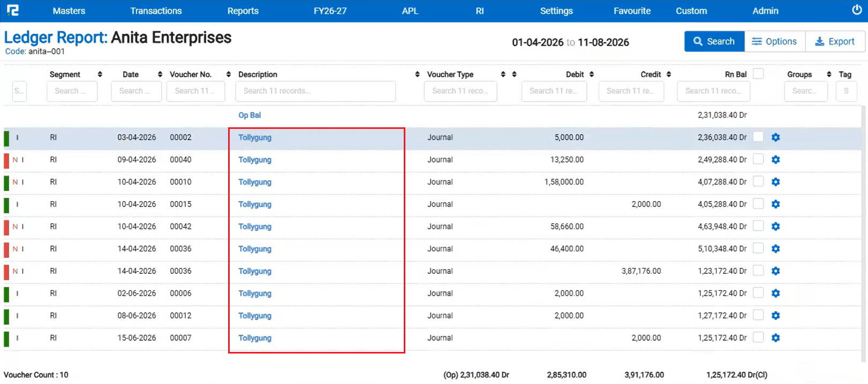Screen dimensions: 868x384
Task: Sort by Groups column arrows
Action: pyautogui.click(x=829, y=74)
